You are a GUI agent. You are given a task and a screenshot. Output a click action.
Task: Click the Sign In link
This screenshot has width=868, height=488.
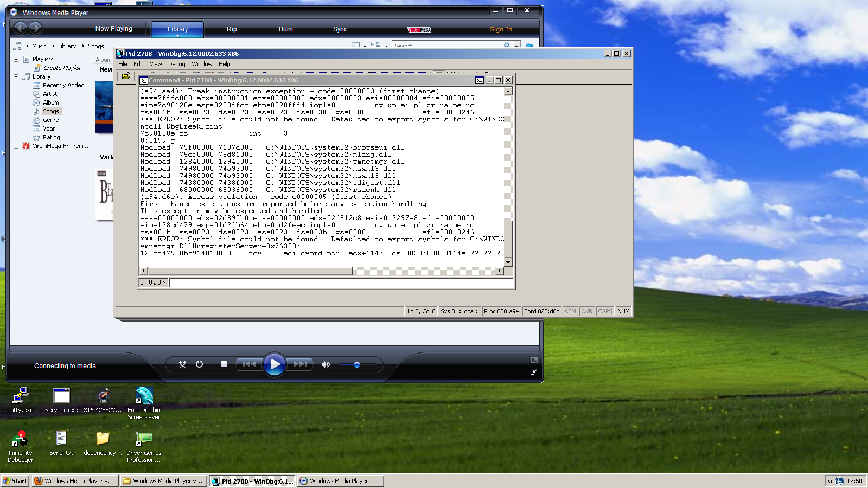tap(500, 29)
